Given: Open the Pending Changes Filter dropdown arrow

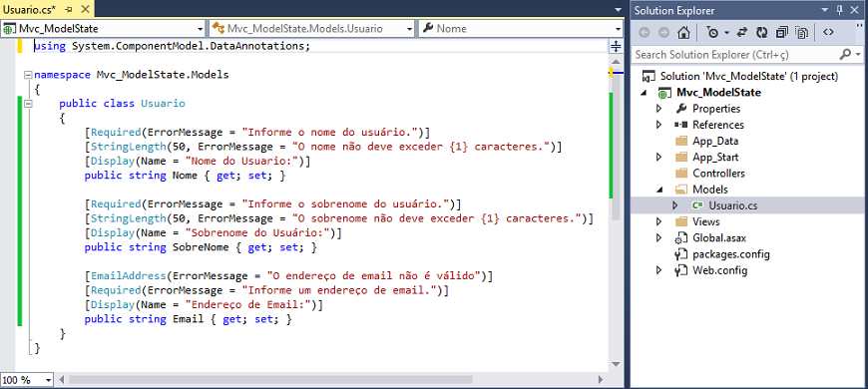Looking at the screenshot, I should pos(726,33).
